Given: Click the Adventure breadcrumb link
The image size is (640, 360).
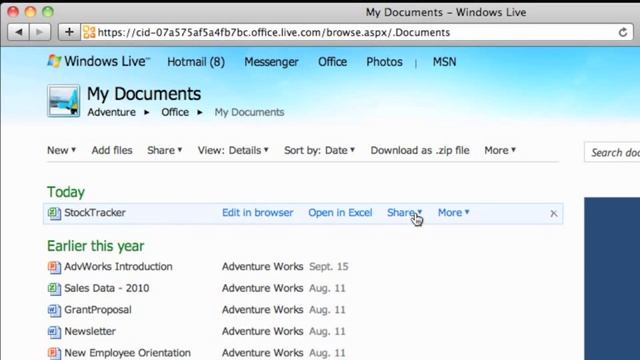Looking at the screenshot, I should [x=111, y=112].
